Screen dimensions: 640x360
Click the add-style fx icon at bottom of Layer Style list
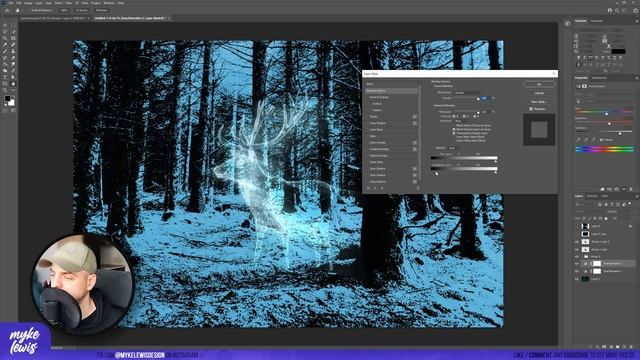coord(369,188)
